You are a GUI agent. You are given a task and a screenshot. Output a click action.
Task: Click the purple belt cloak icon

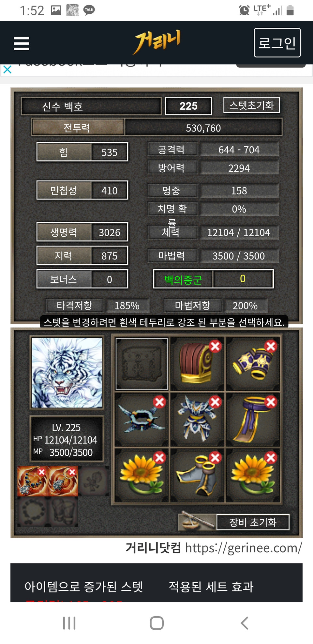pyautogui.click(x=253, y=420)
